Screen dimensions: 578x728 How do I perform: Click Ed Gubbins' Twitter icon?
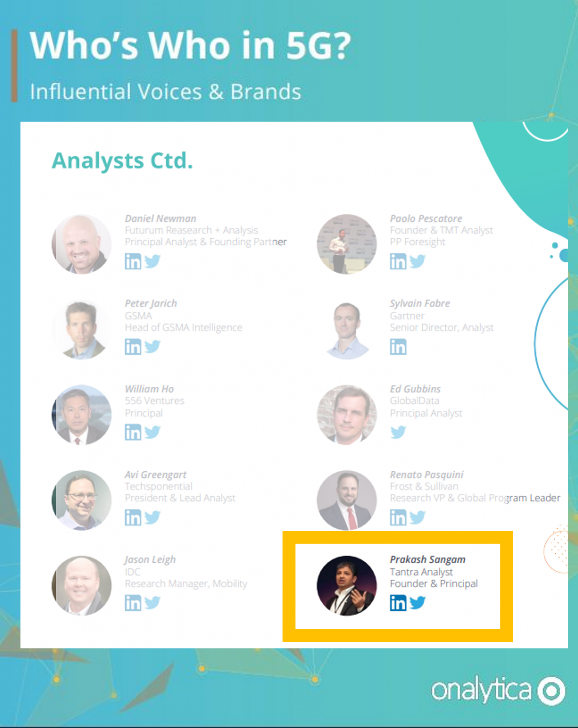coord(398,432)
